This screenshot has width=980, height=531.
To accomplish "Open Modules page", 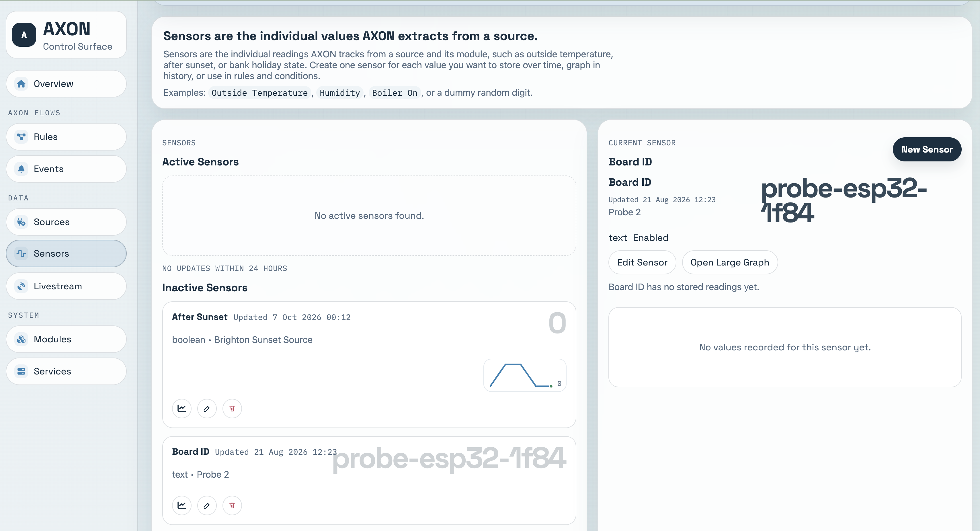I will click(x=66, y=339).
